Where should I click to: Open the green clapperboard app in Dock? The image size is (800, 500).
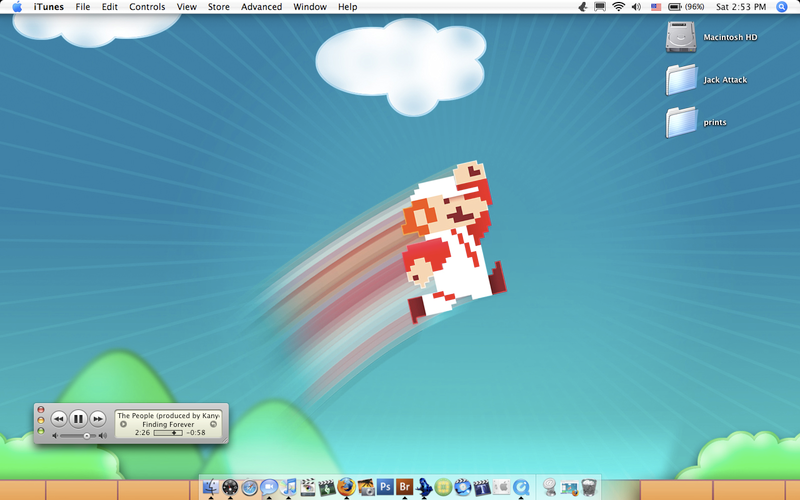point(327,487)
